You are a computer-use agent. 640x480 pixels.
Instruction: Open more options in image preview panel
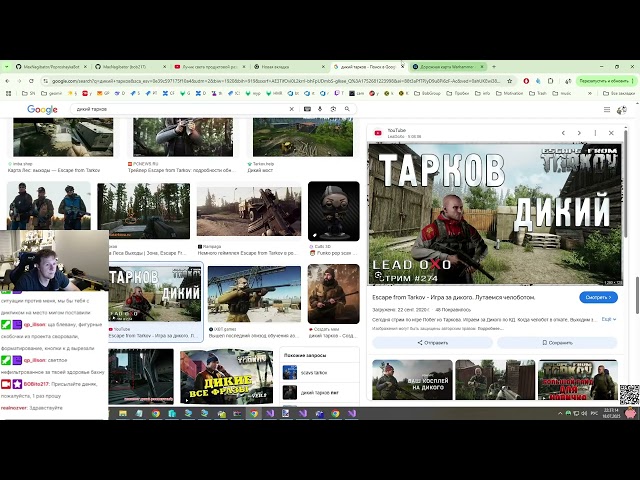point(595,133)
